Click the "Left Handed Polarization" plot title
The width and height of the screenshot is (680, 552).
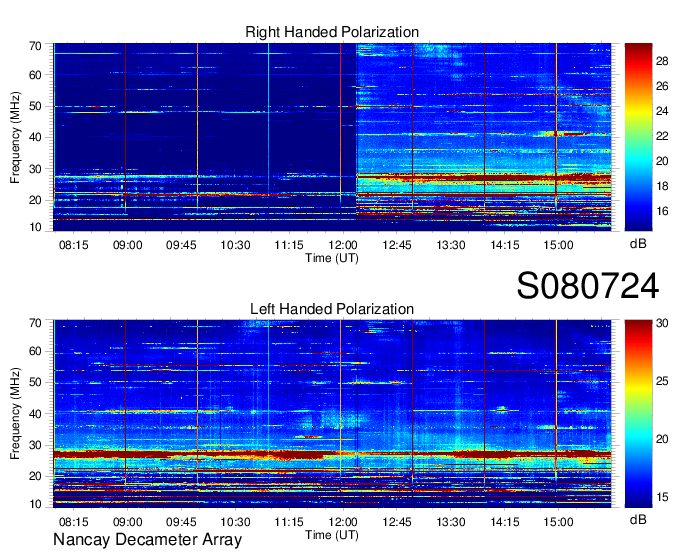coord(332,309)
